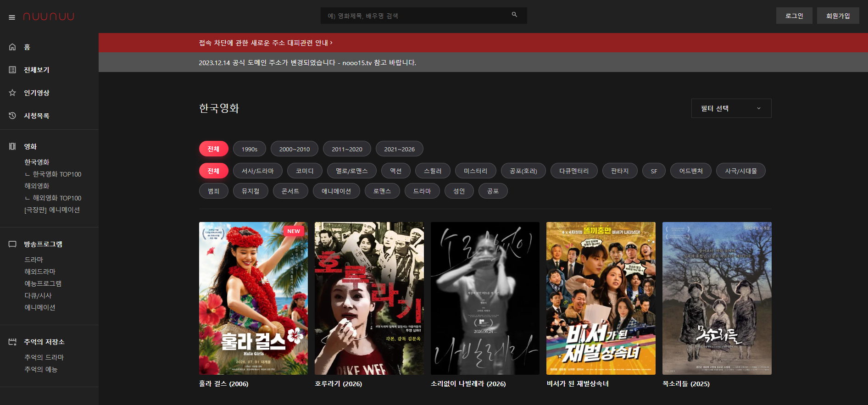Open 인기영상 in the sidebar
The image size is (868, 405).
coord(37,93)
